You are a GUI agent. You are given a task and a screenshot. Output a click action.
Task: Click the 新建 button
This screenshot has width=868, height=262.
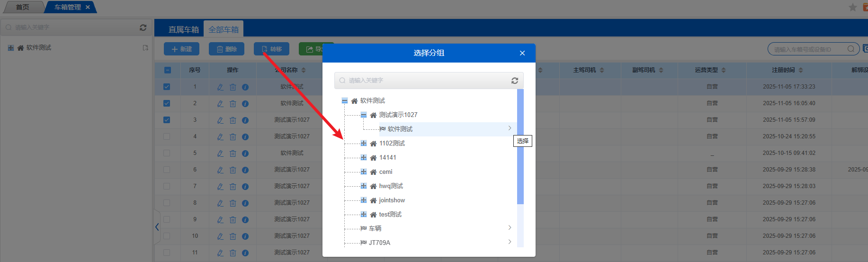(181, 49)
